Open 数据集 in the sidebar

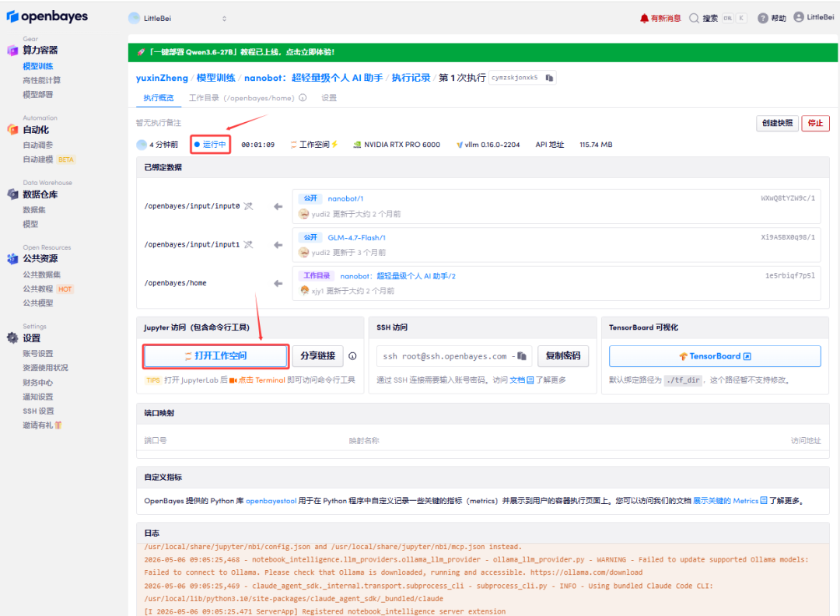point(33,210)
